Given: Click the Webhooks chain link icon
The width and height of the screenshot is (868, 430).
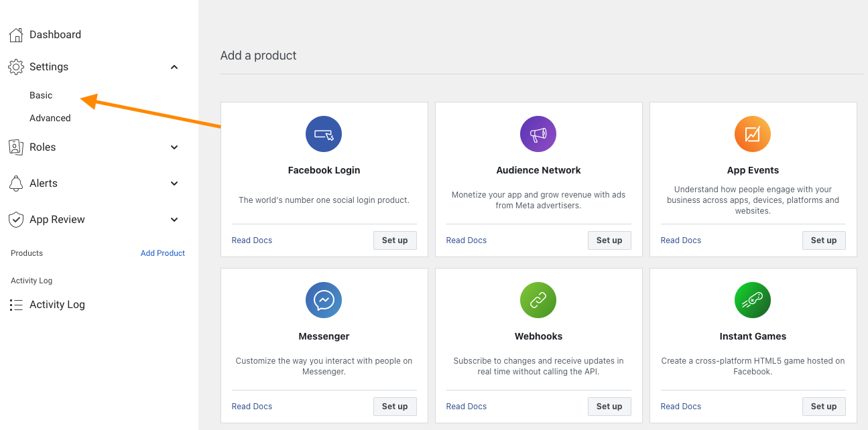Looking at the screenshot, I should pos(538,300).
